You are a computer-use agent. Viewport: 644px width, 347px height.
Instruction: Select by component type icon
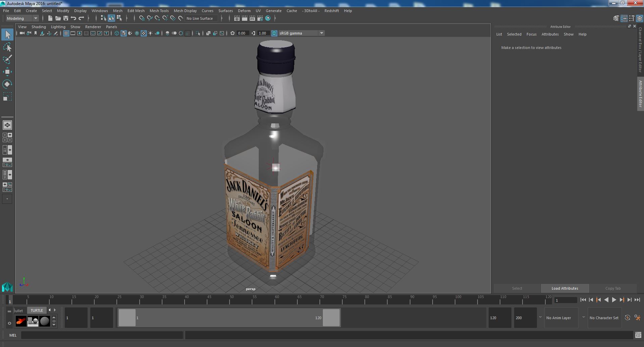(119, 18)
